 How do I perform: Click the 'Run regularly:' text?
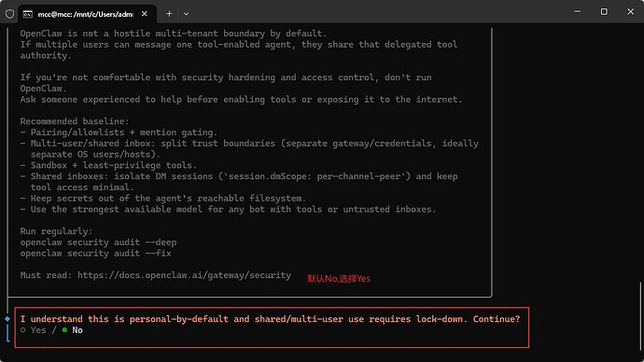click(56, 231)
